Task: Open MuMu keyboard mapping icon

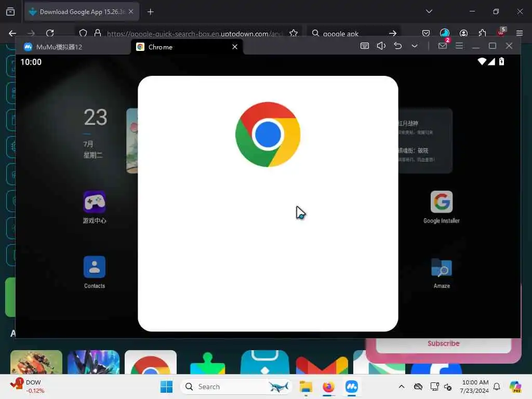Action: 364,46
